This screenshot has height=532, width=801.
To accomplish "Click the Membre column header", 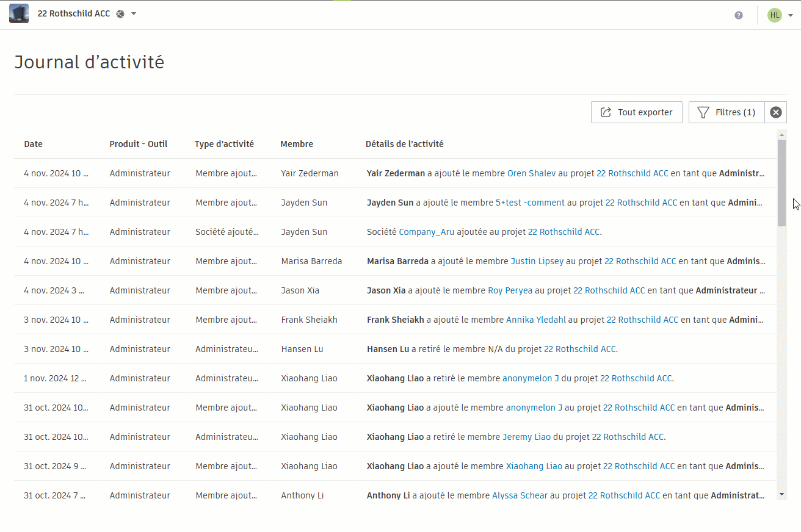I will click(x=297, y=144).
